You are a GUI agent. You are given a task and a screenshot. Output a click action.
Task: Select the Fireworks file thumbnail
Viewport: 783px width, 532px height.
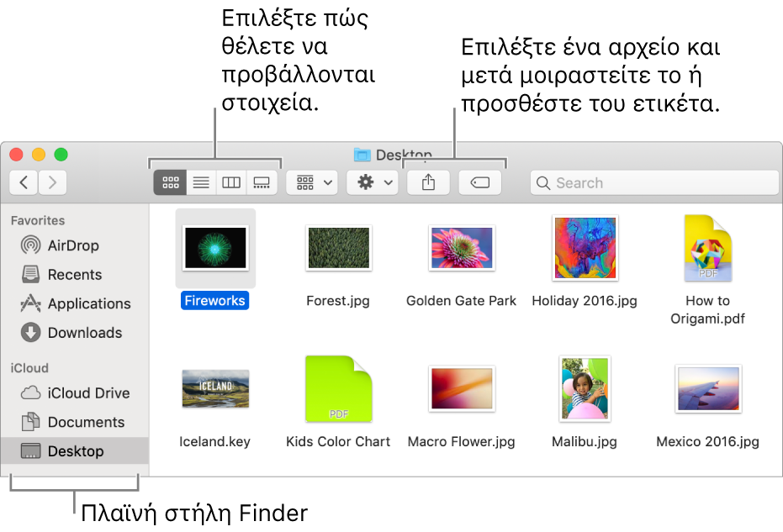tap(215, 248)
